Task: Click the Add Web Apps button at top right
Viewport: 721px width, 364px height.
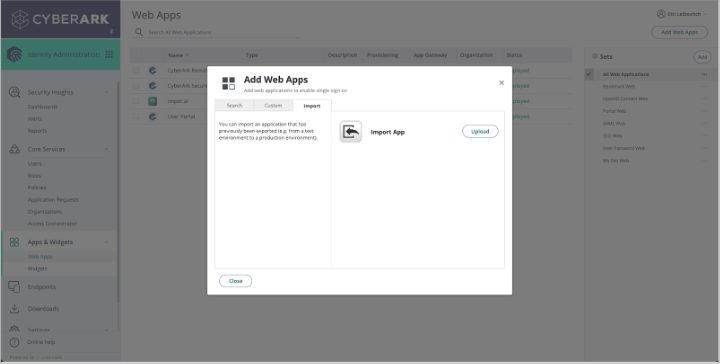Action: (x=679, y=32)
